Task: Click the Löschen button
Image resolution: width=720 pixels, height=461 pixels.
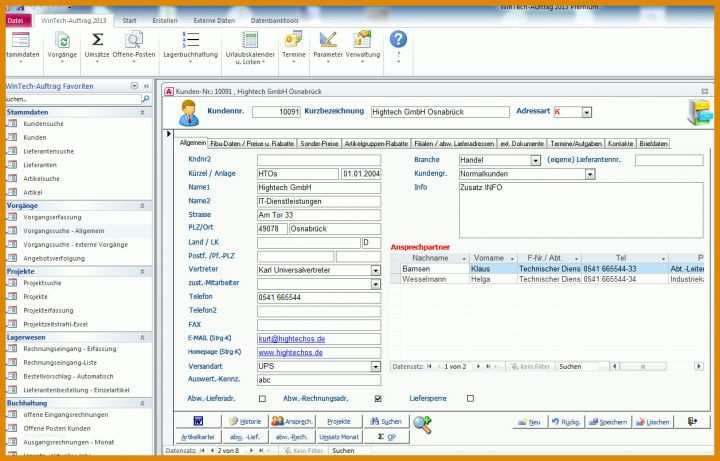Action: click(x=652, y=422)
